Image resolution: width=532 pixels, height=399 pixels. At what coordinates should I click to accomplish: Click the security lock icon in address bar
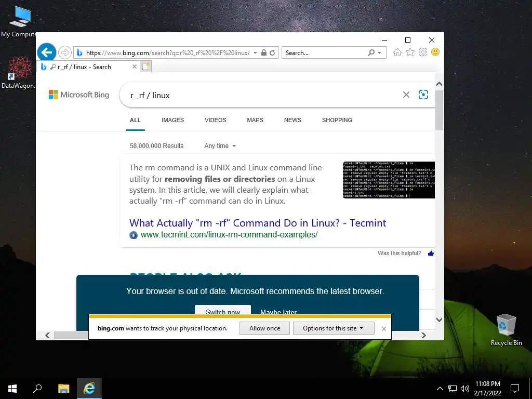tap(263, 52)
